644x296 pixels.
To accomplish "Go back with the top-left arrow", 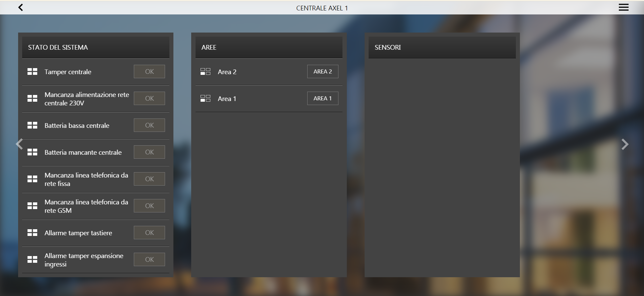I will click(x=20, y=7).
